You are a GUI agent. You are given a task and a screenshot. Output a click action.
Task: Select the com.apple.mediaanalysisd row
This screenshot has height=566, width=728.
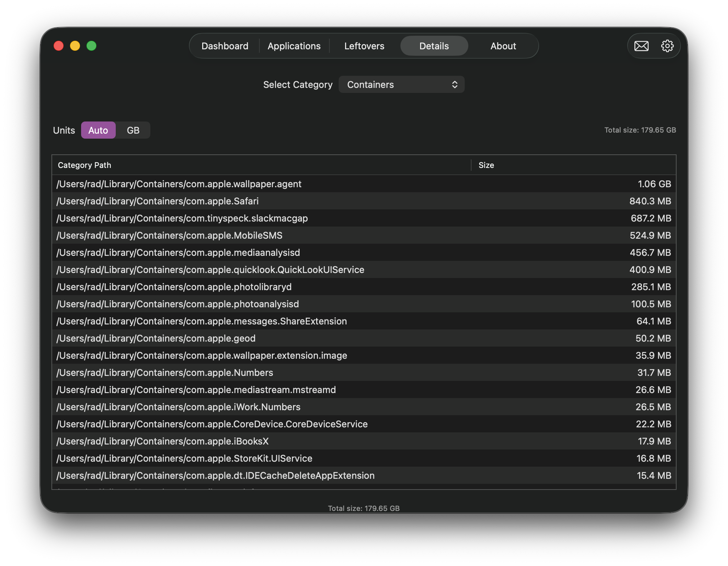(x=364, y=253)
